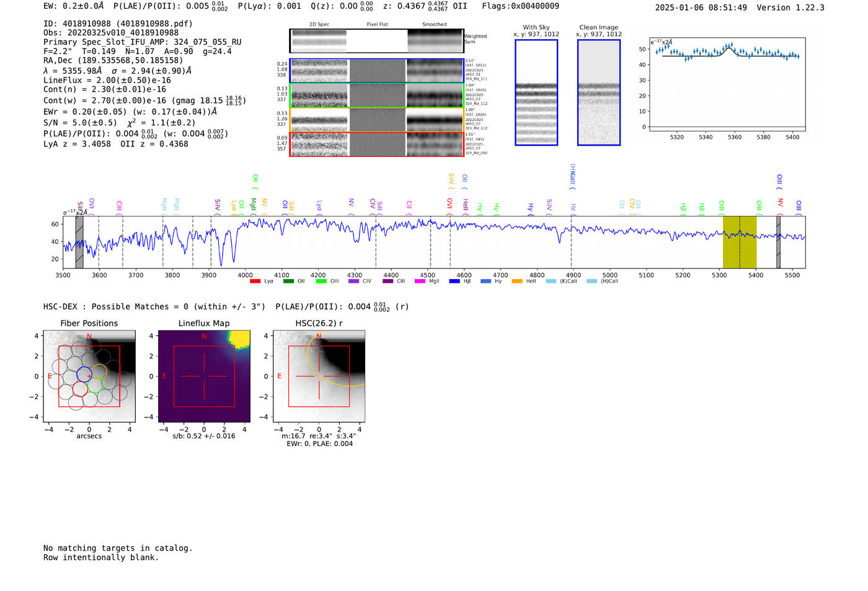Select the Weighted Sum 2D spectrum row
The height and width of the screenshot is (591, 868).
tap(376, 41)
